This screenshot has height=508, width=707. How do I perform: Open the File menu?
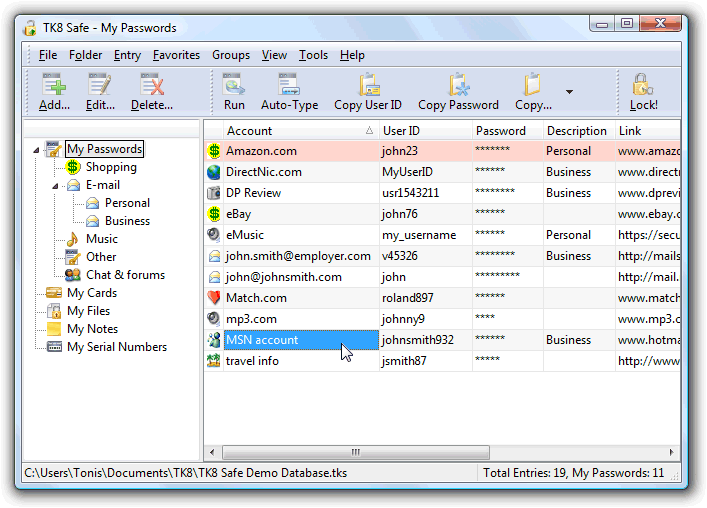(x=48, y=55)
